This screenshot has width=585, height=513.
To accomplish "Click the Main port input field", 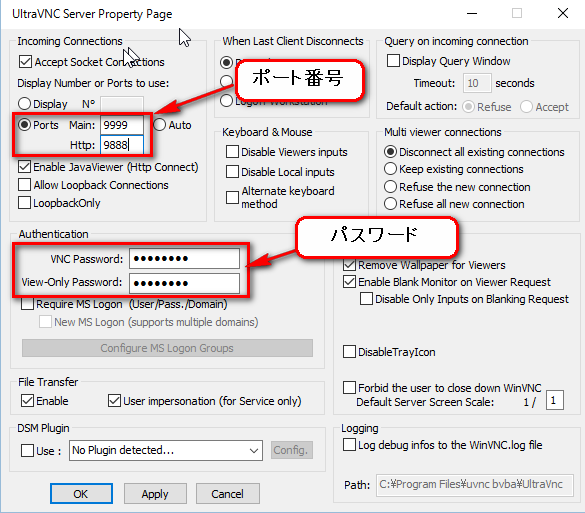I will (122, 125).
